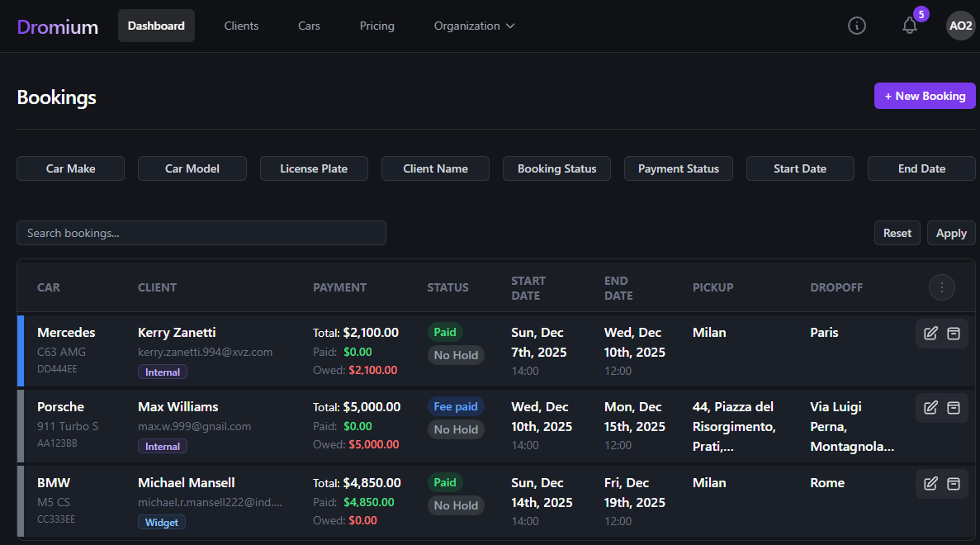Open the notifications bell
This screenshot has width=980, height=545.
(909, 26)
